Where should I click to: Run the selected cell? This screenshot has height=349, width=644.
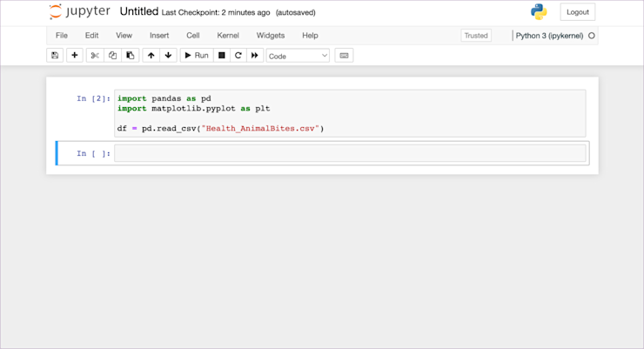tap(197, 56)
